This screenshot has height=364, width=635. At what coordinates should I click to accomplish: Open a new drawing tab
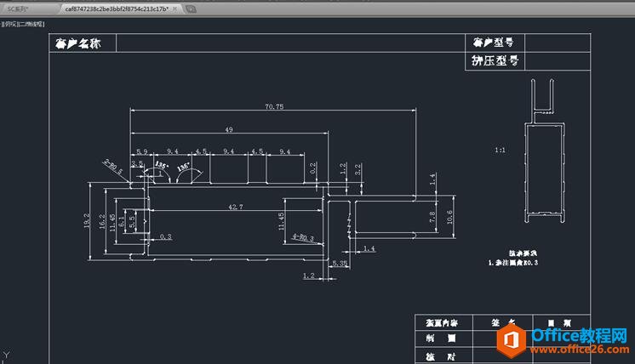pos(191,9)
